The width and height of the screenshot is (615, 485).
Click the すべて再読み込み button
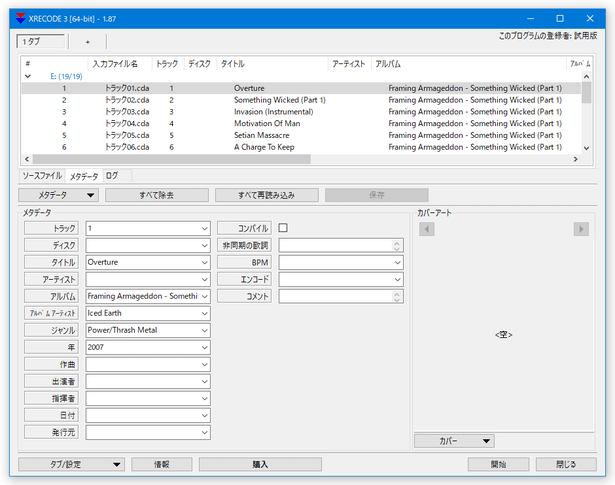coord(267,195)
